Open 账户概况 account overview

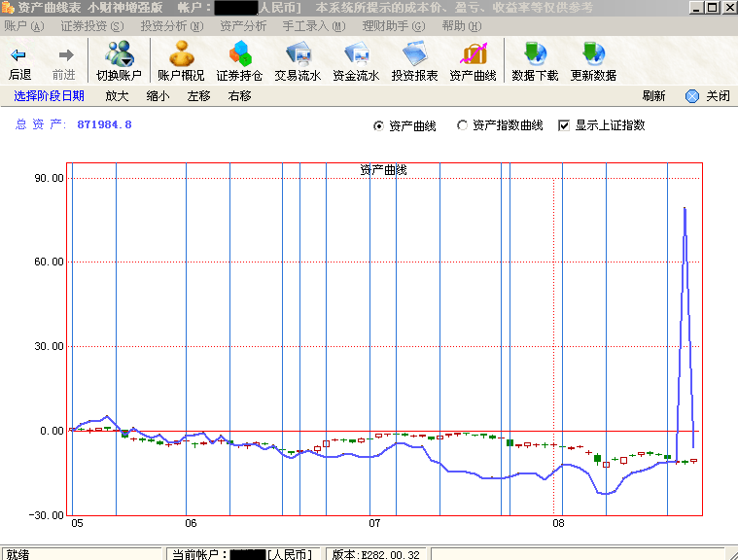click(181, 55)
